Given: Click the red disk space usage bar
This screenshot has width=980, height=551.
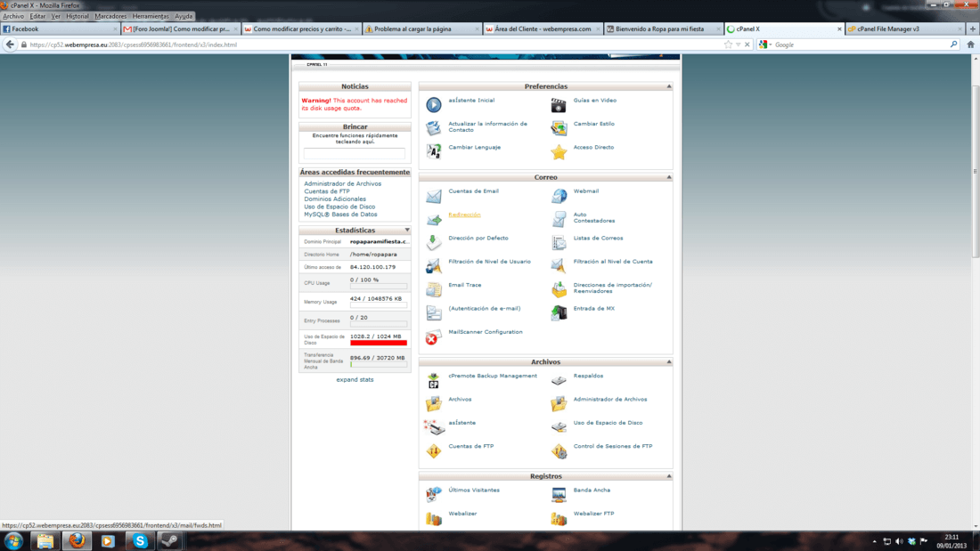Looking at the screenshot, I should click(x=379, y=343).
